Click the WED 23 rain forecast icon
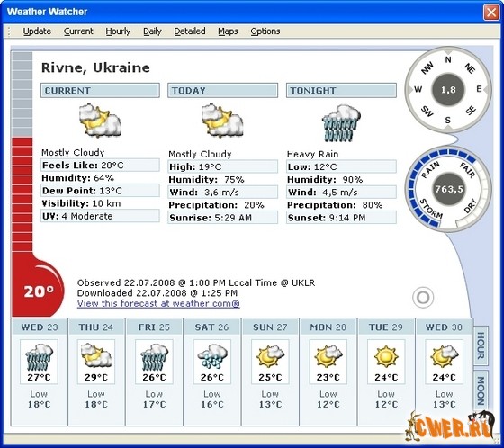 [39, 357]
